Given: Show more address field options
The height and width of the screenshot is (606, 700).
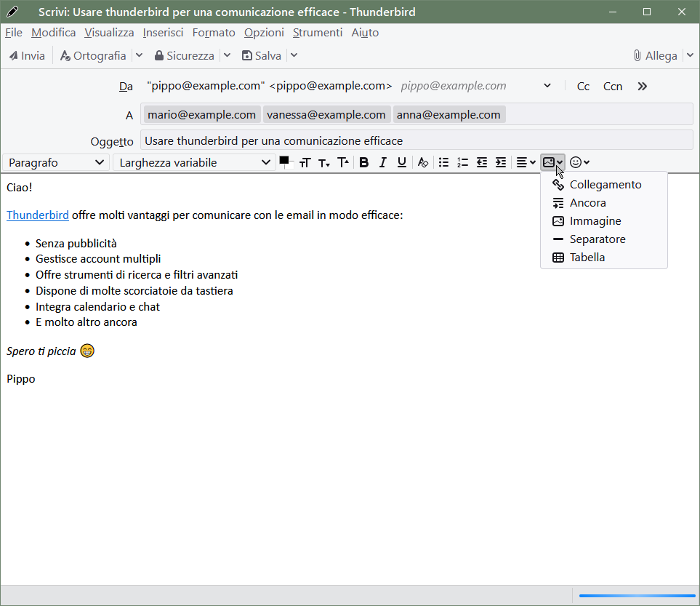Looking at the screenshot, I should coord(642,87).
